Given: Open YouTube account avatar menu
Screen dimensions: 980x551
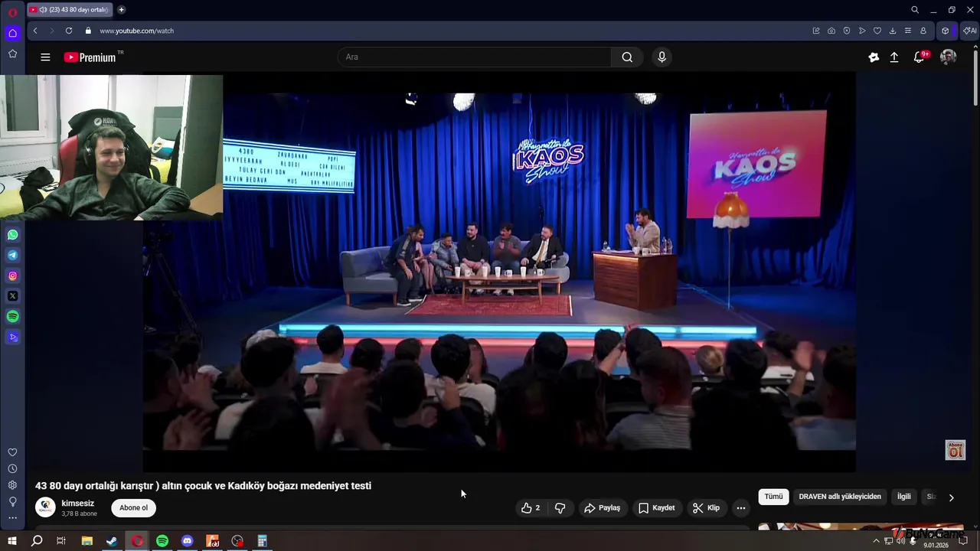Looking at the screenshot, I should click(x=948, y=57).
